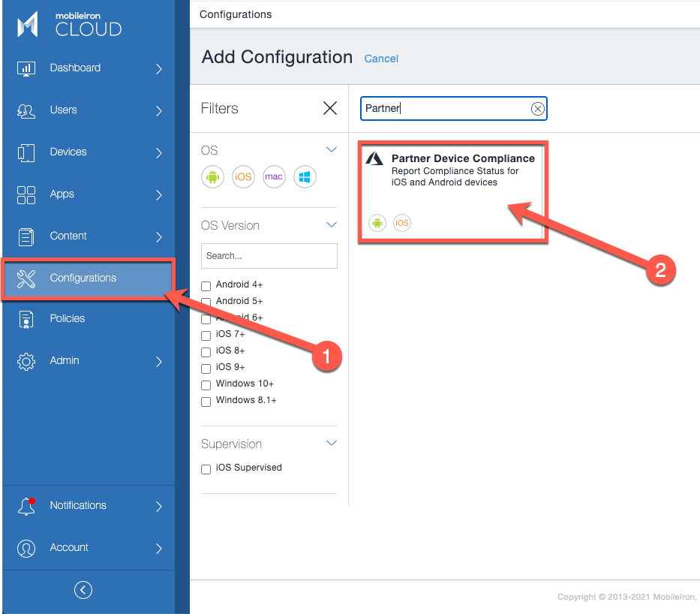The height and width of the screenshot is (614, 700).
Task: Collapse the Supervision filter section
Action: click(x=331, y=443)
